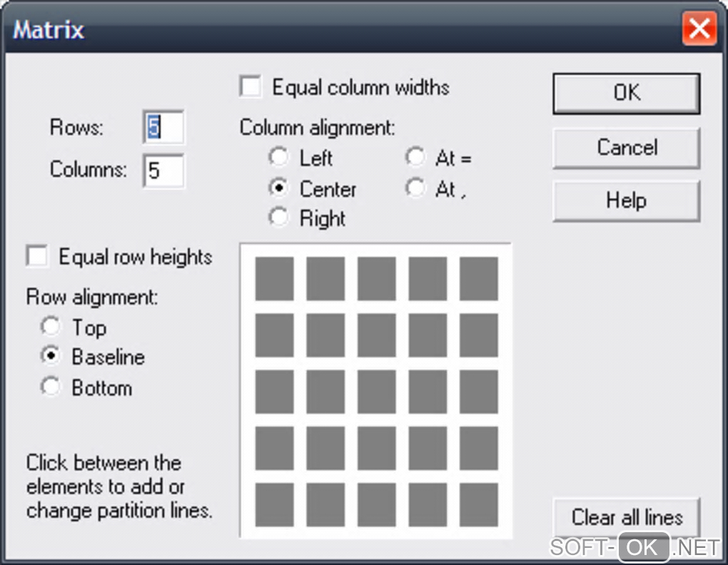Click the partition lines instruction text
Viewport: 728px width, 565px height.
[x=119, y=487]
